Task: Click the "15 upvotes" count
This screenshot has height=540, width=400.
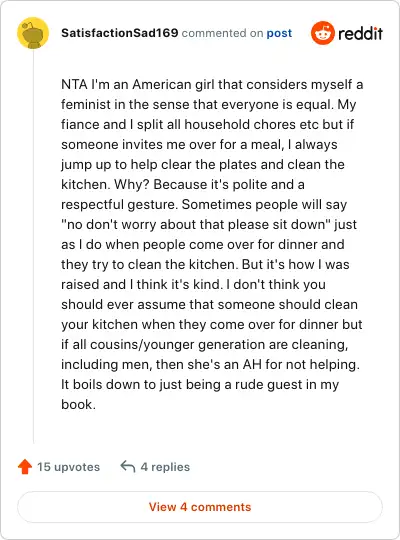Action: [69, 467]
